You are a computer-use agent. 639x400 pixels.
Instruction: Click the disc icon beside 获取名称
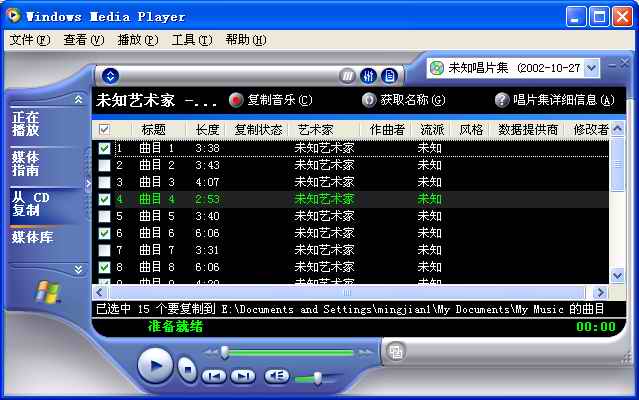pyautogui.click(x=369, y=100)
